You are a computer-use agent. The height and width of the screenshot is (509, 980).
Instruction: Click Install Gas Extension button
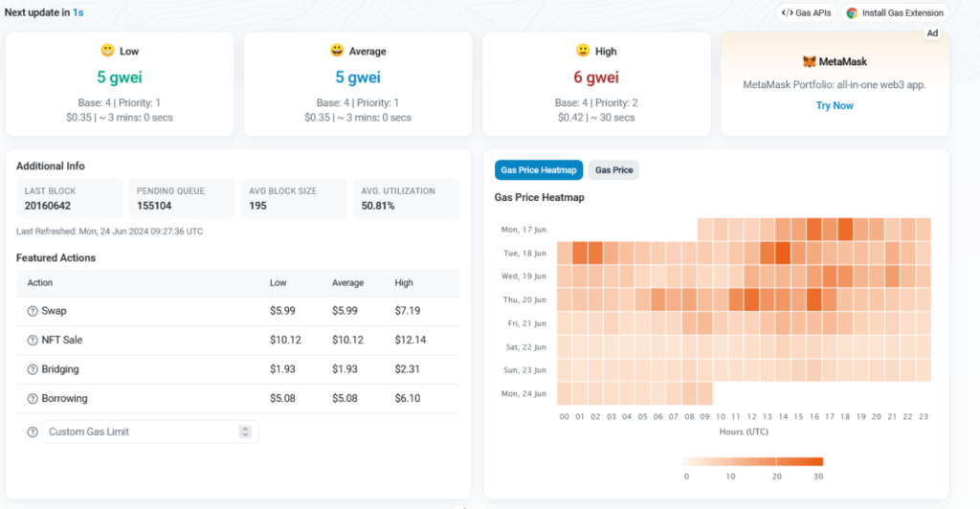point(895,13)
